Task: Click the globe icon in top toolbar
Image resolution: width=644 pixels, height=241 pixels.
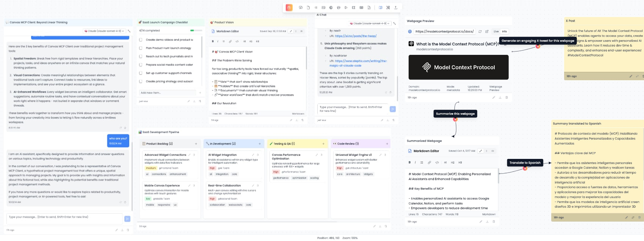Action: (x=331, y=8)
